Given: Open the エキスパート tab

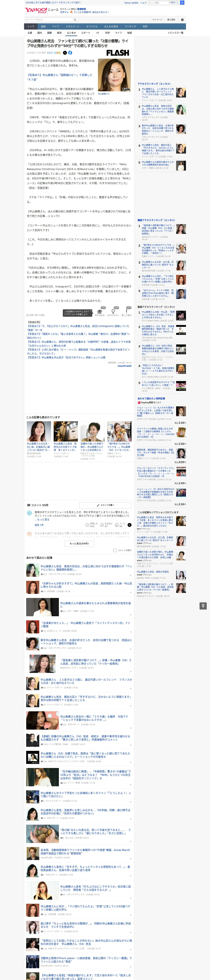Looking at the screenshot, I should pos(72,27).
